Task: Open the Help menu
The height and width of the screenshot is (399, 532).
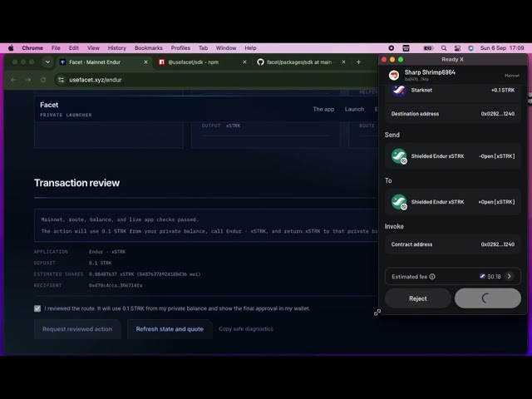Action: coord(250,48)
